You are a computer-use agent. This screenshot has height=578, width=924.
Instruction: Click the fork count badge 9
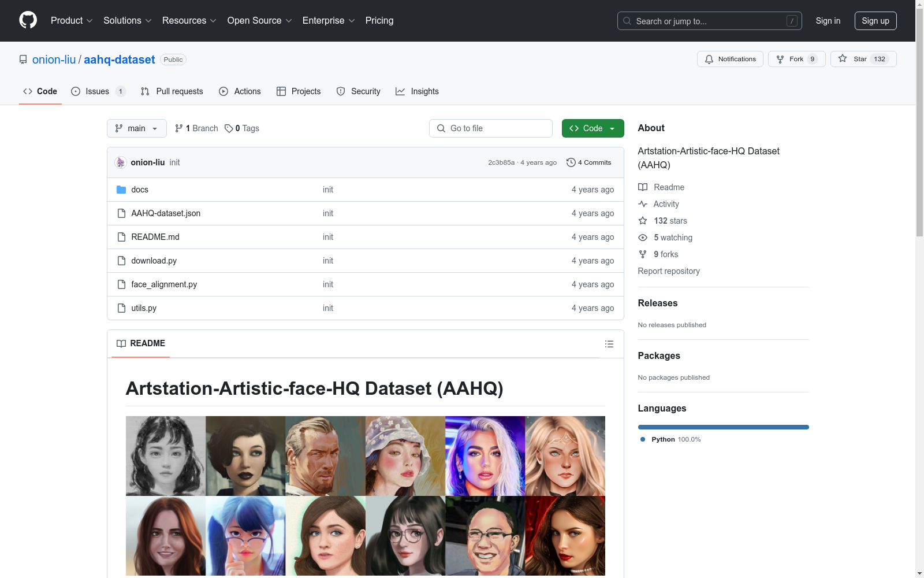(x=812, y=59)
